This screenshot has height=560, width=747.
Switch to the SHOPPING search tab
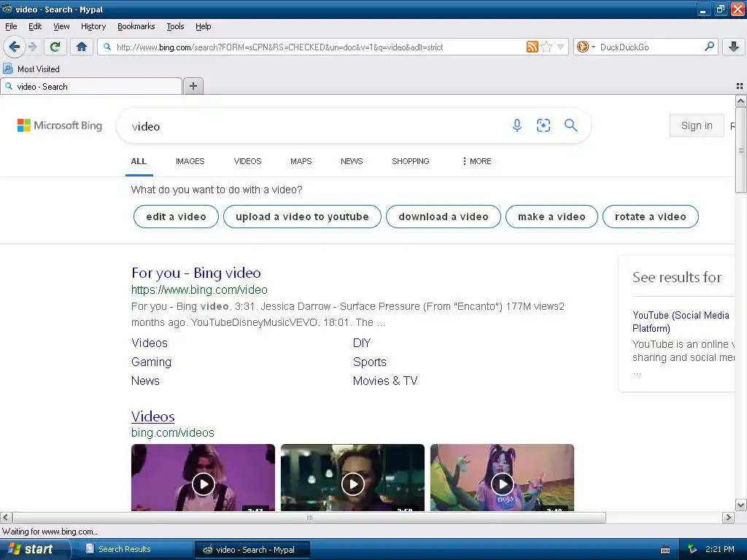tap(411, 161)
